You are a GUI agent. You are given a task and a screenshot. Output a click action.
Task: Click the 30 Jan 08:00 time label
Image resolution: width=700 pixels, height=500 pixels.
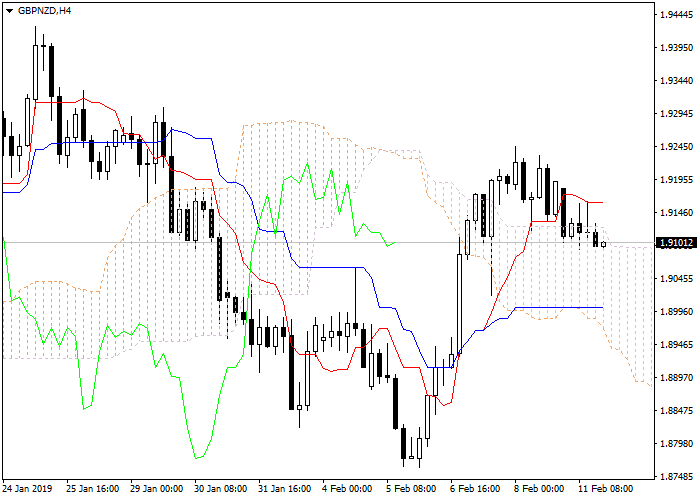click(221, 489)
